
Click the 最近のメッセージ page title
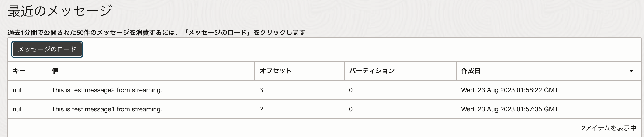click(59, 10)
